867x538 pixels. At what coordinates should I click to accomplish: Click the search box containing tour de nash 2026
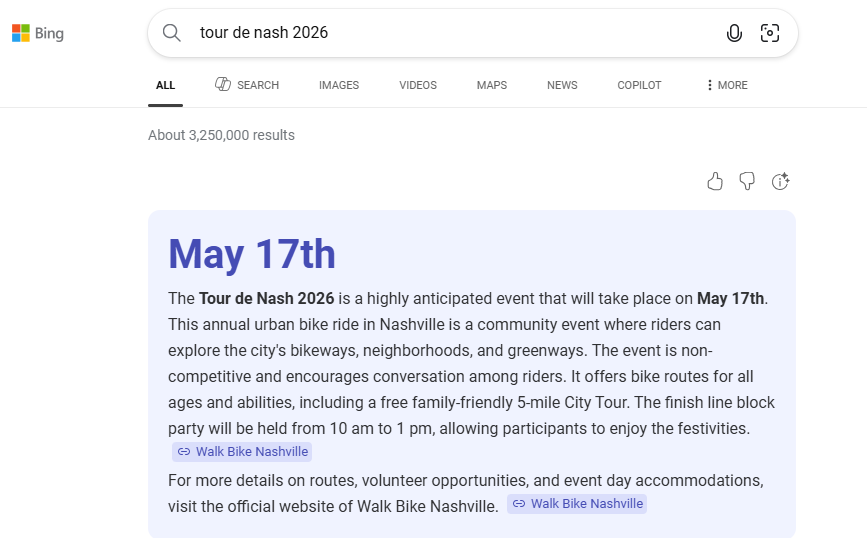click(450, 33)
